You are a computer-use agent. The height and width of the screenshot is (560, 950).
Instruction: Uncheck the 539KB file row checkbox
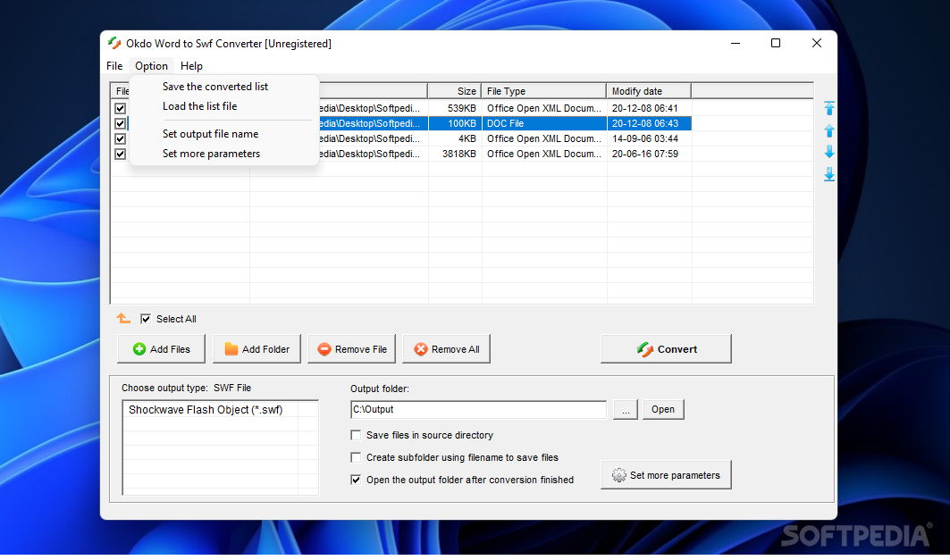click(x=120, y=108)
